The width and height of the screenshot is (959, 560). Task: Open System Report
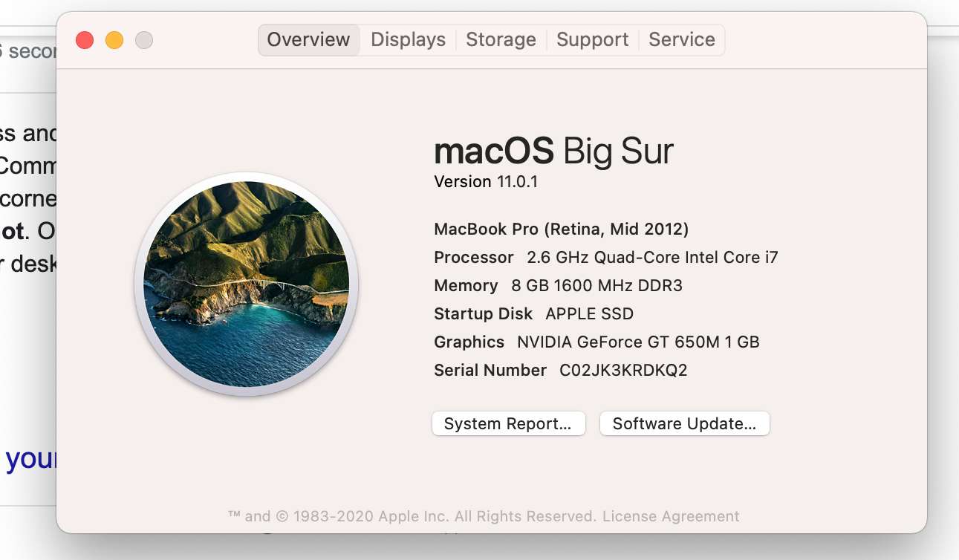tap(508, 424)
